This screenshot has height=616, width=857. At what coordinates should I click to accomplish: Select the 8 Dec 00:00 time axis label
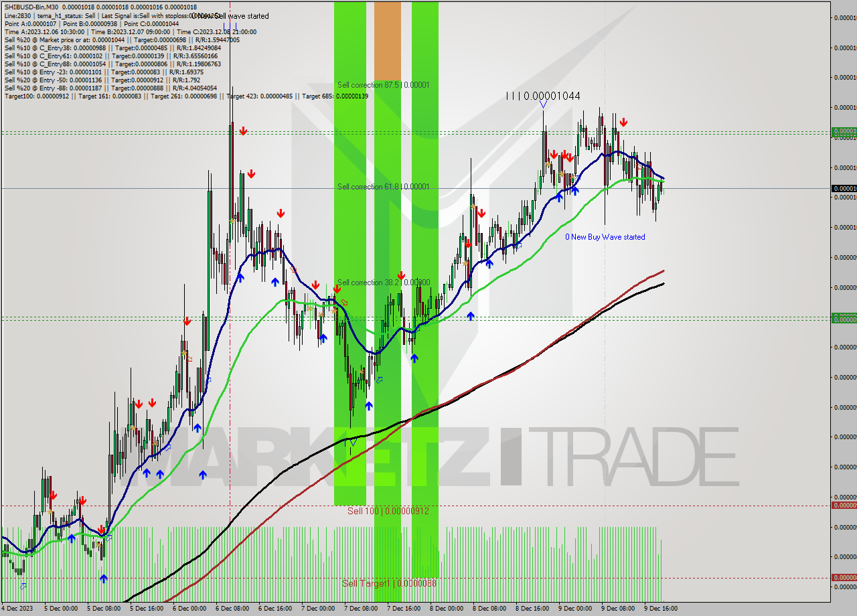[447, 609]
